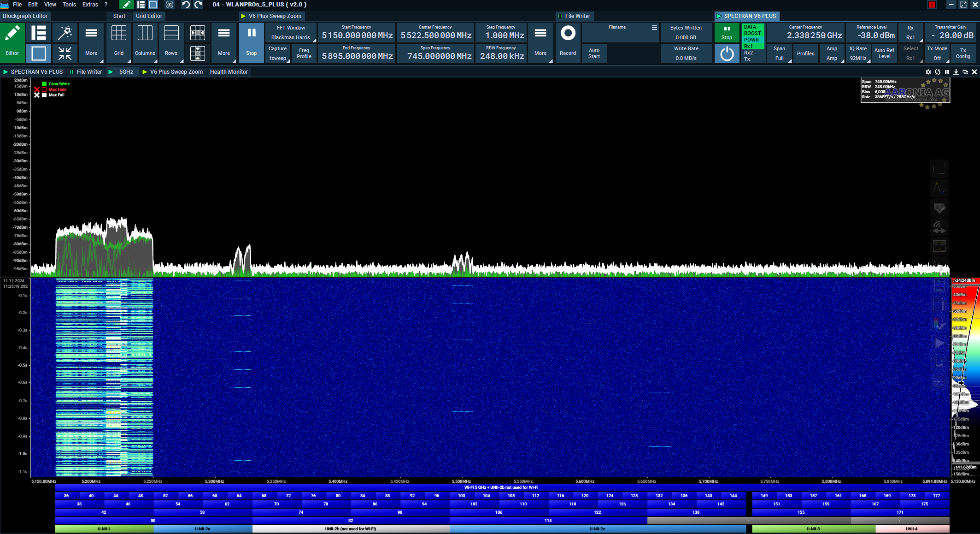The image size is (980, 534).
Task: Open the IQ Rate 92MHz dropdown
Action: pos(858,53)
